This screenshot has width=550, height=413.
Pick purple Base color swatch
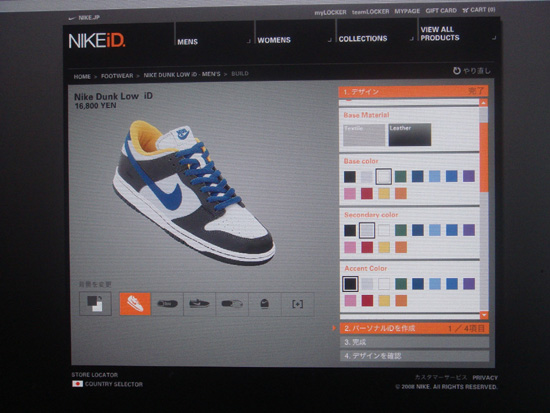(x=469, y=175)
